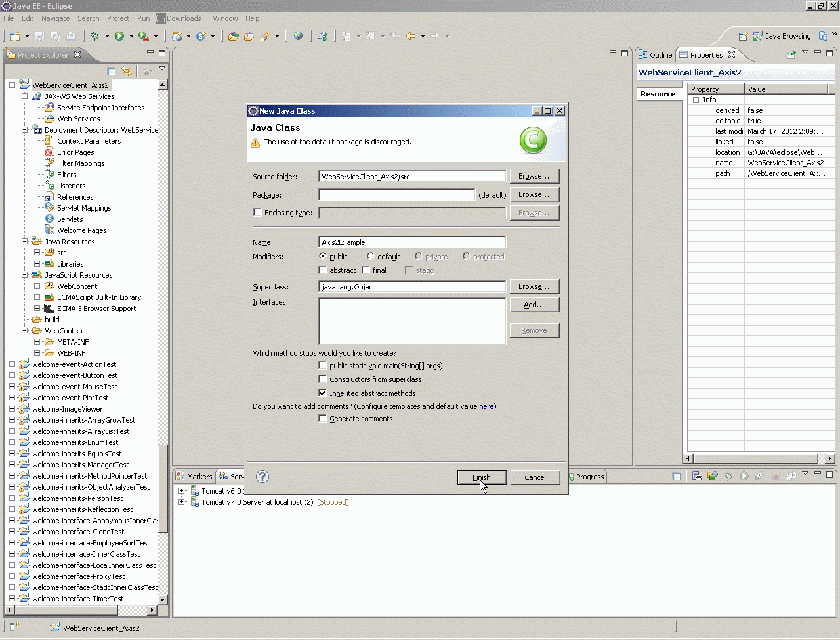Viewport: 840px width, 640px height.
Task: Click the yellow Back arrow in toolbar
Action: (x=411, y=36)
